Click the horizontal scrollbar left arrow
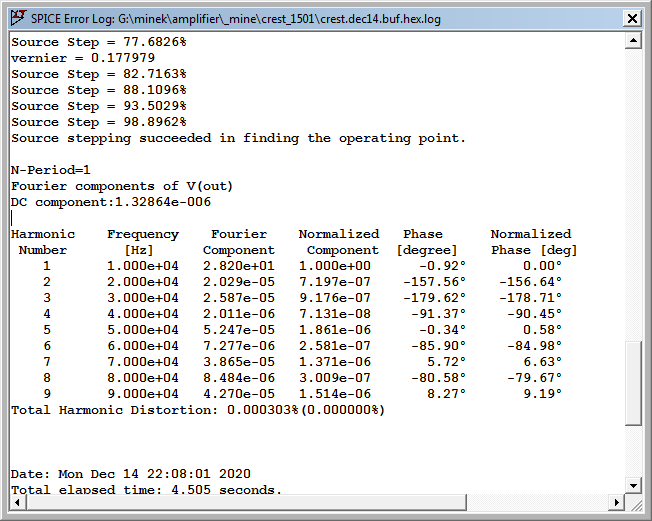 pyautogui.click(x=17, y=502)
